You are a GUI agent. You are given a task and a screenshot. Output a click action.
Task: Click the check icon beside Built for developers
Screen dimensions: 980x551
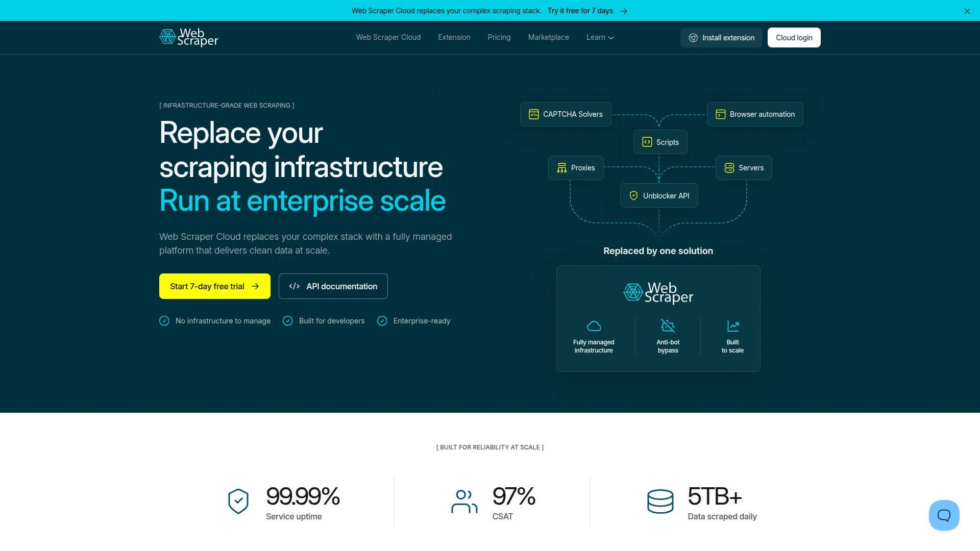(x=288, y=321)
